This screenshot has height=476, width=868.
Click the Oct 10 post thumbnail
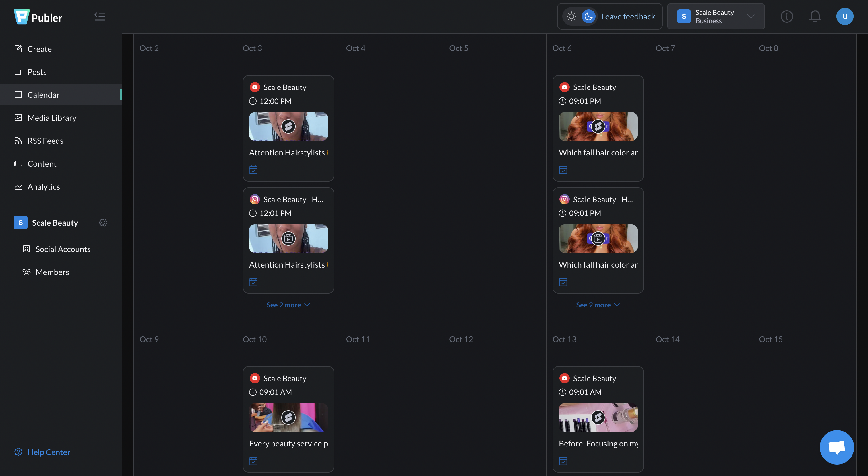click(288, 418)
